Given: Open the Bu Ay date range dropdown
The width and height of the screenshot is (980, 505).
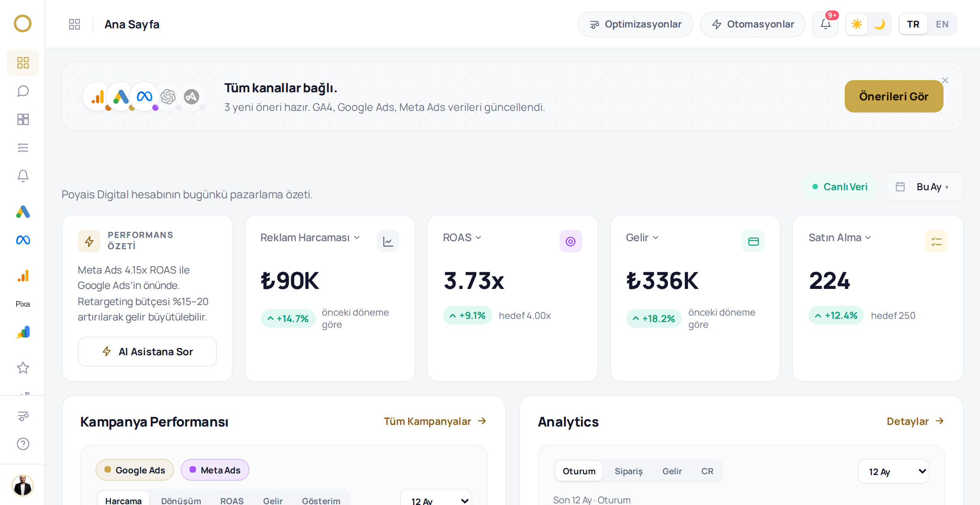Looking at the screenshot, I should point(925,187).
